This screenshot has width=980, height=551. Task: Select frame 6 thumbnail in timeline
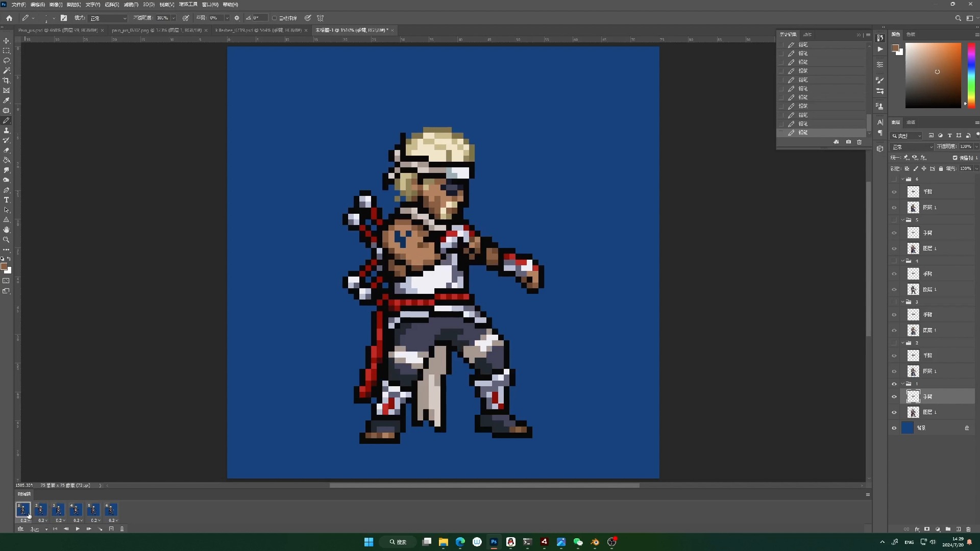tap(111, 510)
